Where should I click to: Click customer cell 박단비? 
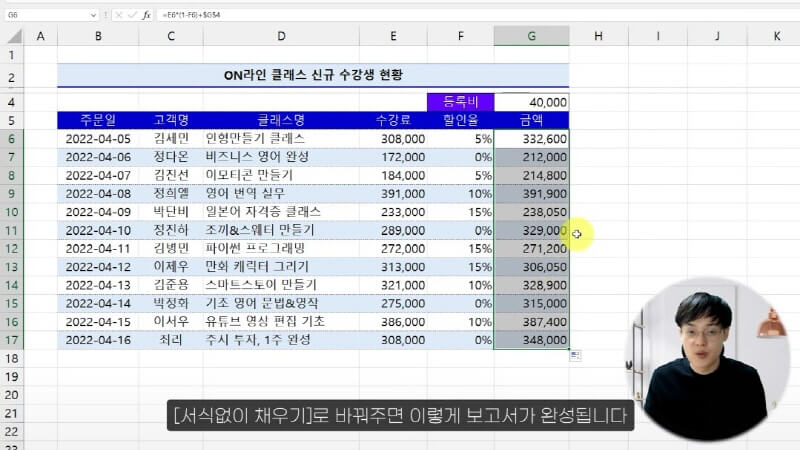(171, 212)
